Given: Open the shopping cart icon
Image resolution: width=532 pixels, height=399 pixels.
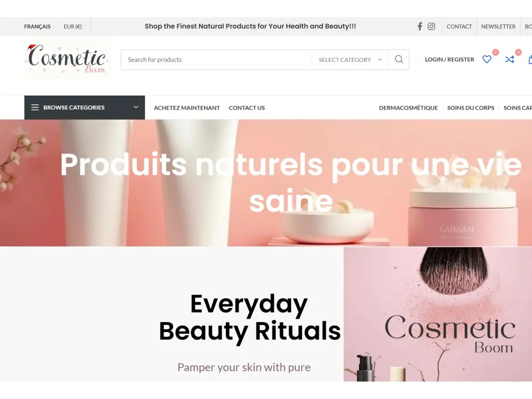Looking at the screenshot, I should (x=530, y=59).
